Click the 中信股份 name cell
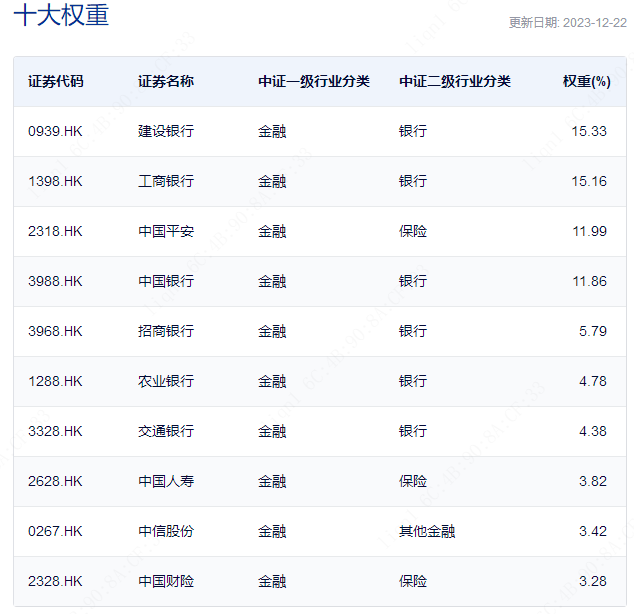Image resolution: width=634 pixels, height=614 pixels. [166, 531]
